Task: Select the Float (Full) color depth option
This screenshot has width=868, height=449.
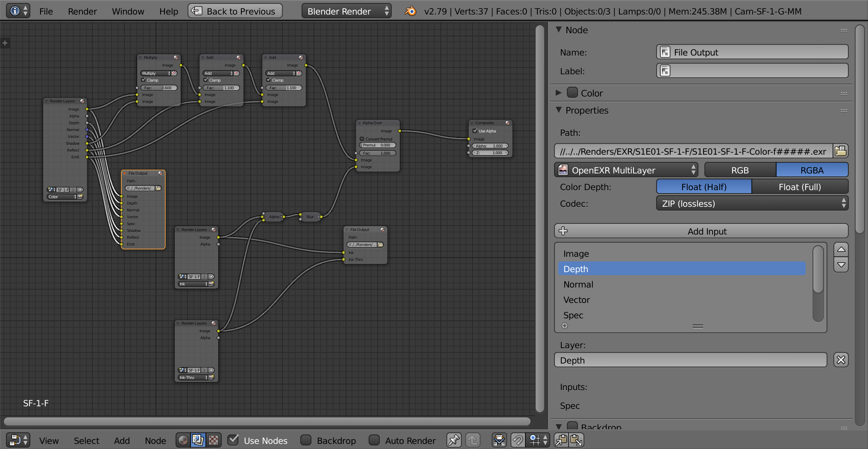Action: coord(799,187)
